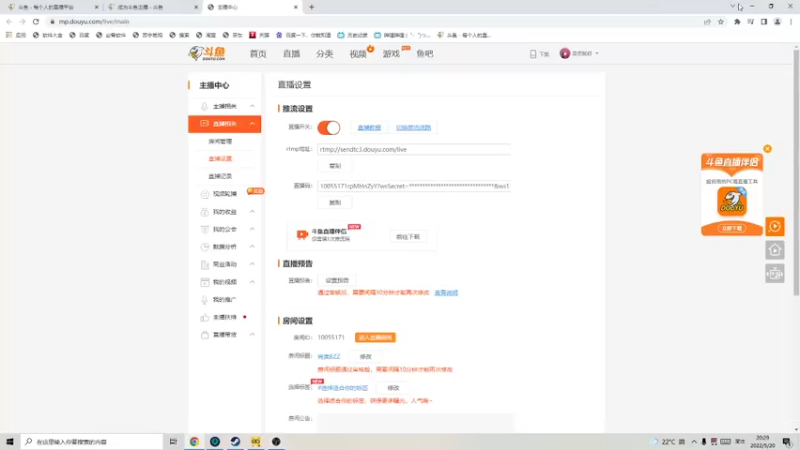Click the 我的公会 shield icon
The width and height of the screenshot is (800, 450).
(205, 229)
